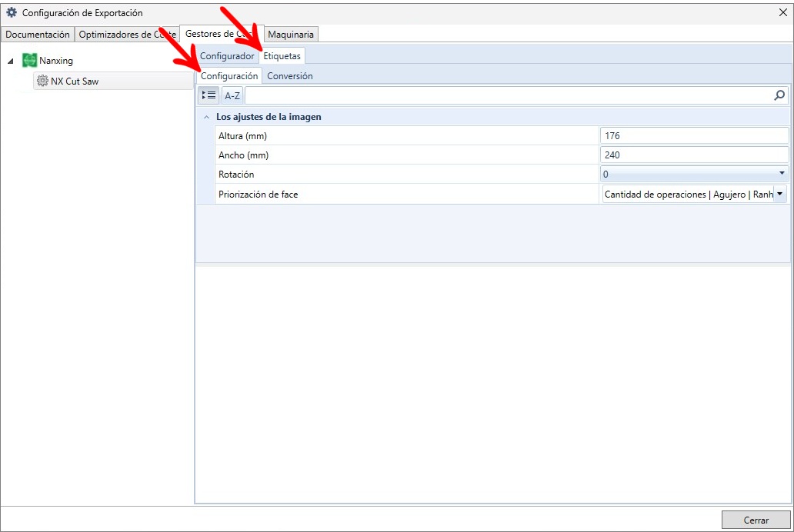Switch to the Maquinaria tab
The image size is (794, 532).
click(291, 35)
